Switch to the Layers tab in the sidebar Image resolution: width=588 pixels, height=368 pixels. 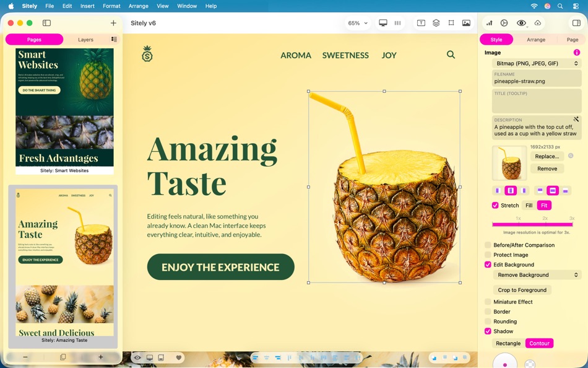[x=85, y=39]
